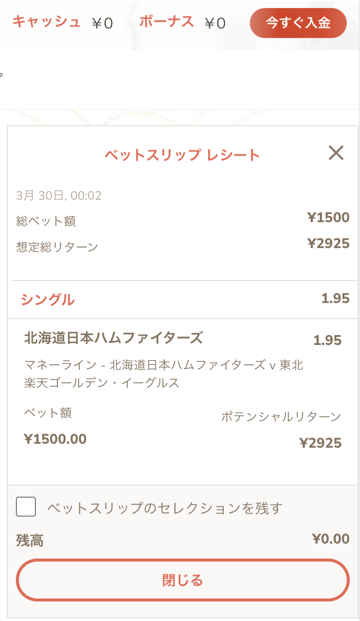Select the ボーナス balance label
The image size is (360, 621).
[167, 22]
